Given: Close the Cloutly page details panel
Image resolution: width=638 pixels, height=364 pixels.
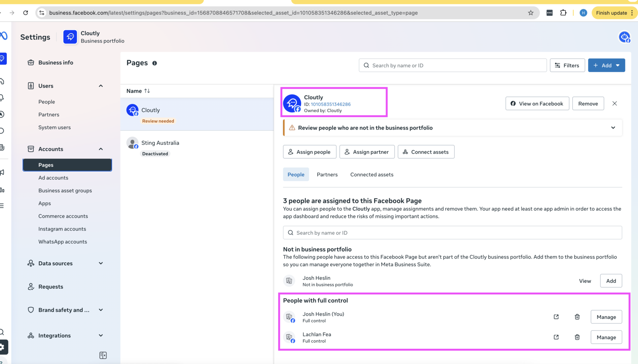Looking at the screenshot, I should click(x=614, y=104).
